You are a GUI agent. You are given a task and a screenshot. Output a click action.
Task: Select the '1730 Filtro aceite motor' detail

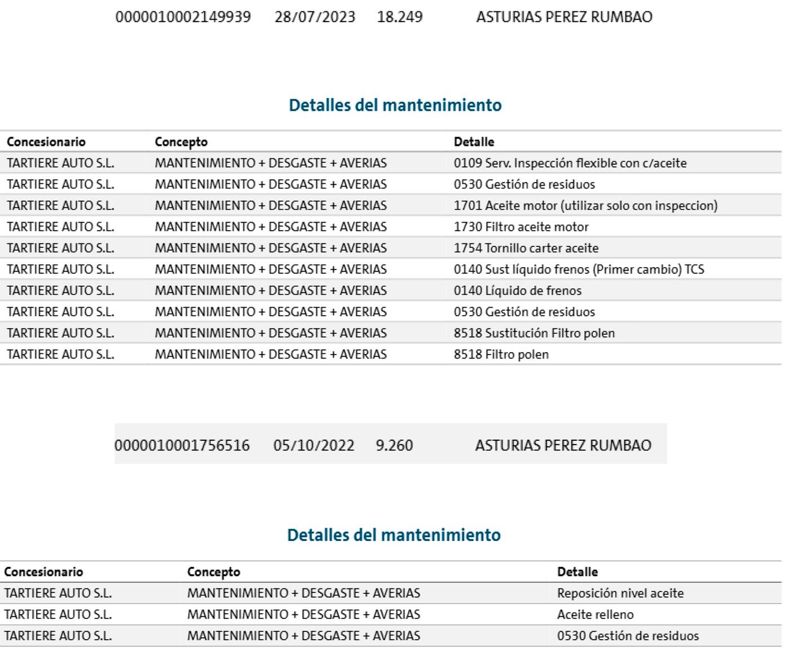pos(521,227)
